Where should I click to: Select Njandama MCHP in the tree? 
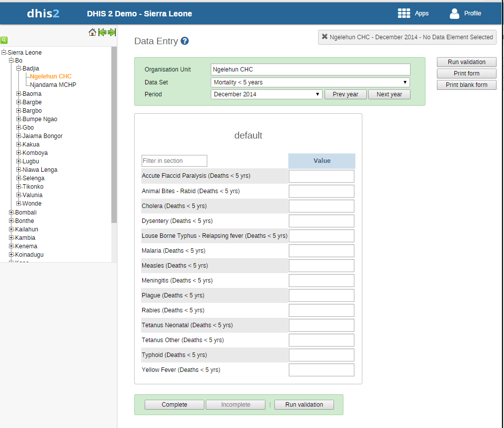(x=53, y=85)
